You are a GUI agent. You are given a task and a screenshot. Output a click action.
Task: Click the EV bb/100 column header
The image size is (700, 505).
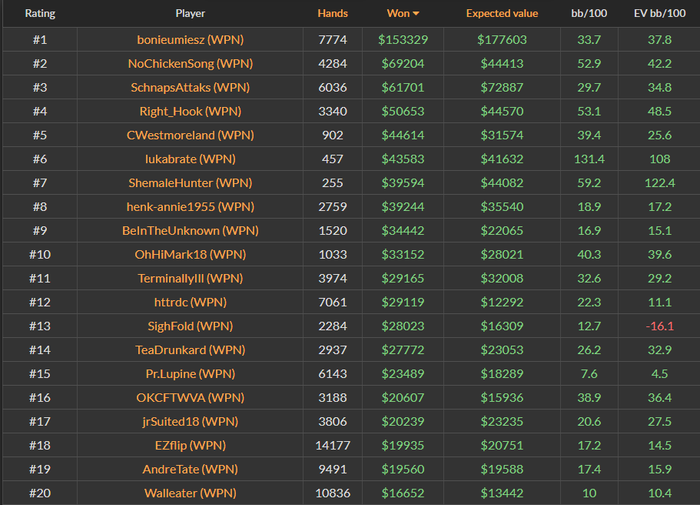(659, 13)
